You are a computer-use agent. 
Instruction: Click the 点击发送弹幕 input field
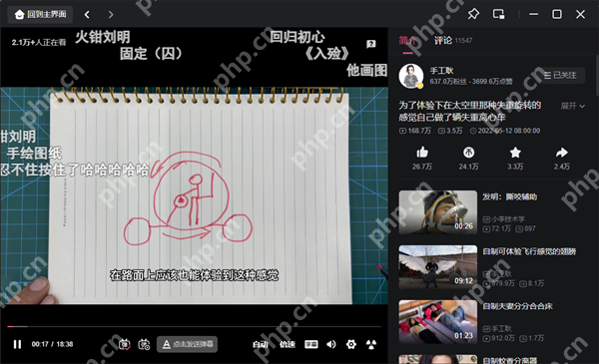188,344
